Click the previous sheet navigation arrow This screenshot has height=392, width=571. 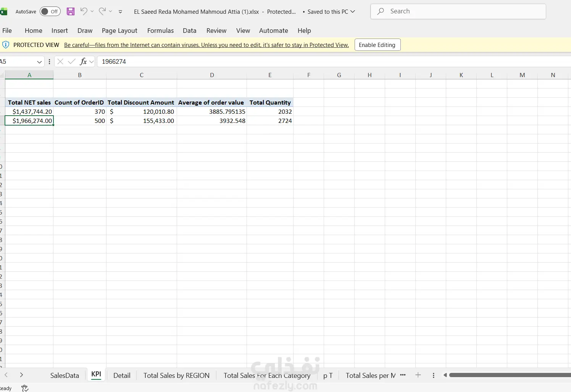pos(6,375)
